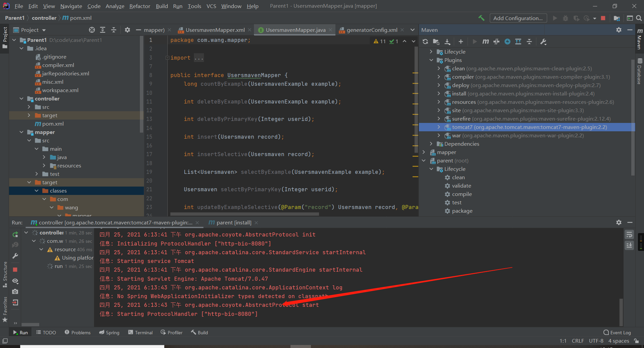
Task: Click Generate Sources and Update Folders icon
Action: (436, 42)
